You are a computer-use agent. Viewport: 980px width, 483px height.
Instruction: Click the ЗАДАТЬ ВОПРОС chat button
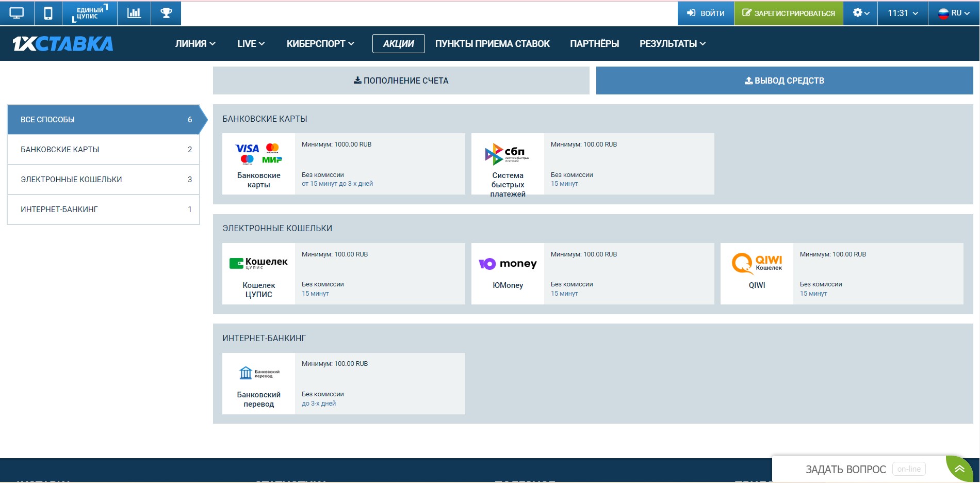pos(846,469)
